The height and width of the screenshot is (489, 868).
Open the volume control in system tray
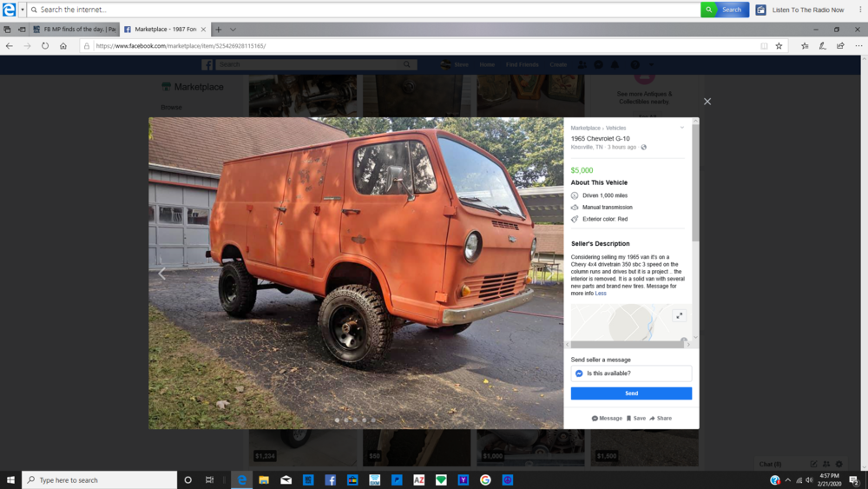tap(809, 480)
